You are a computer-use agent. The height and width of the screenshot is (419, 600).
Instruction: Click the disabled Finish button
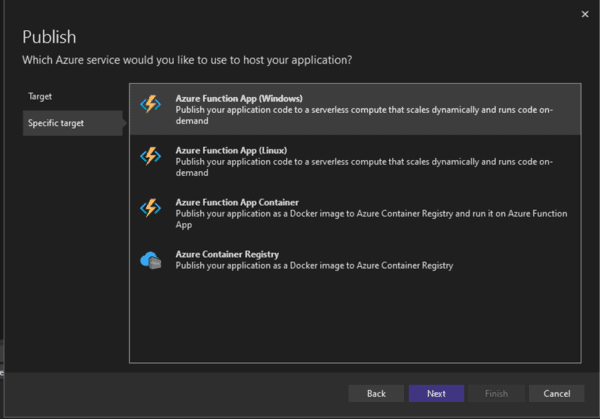[x=496, y=393]
